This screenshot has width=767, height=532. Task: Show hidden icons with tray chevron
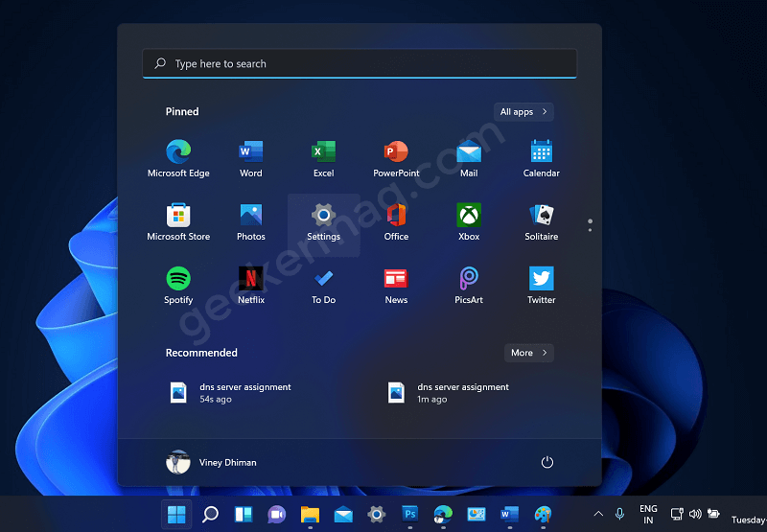click(598, 514)
